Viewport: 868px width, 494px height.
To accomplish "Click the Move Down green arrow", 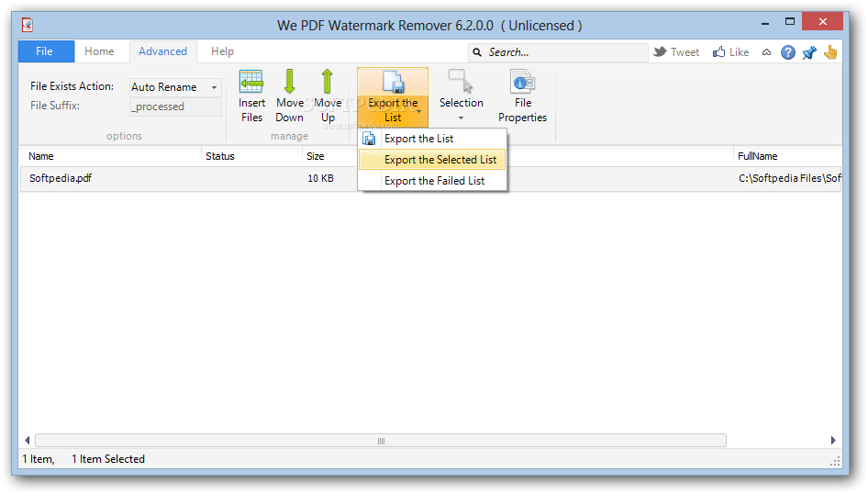I will (289, 82).
